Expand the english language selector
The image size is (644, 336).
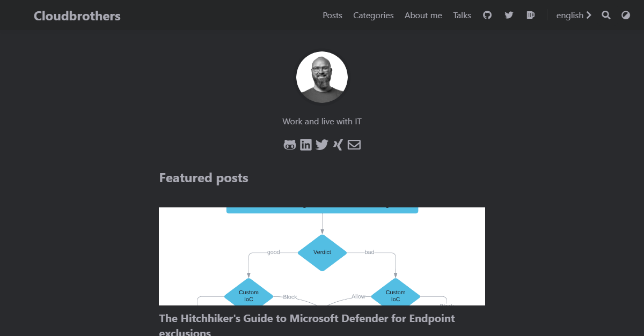[x=573, y=15]
